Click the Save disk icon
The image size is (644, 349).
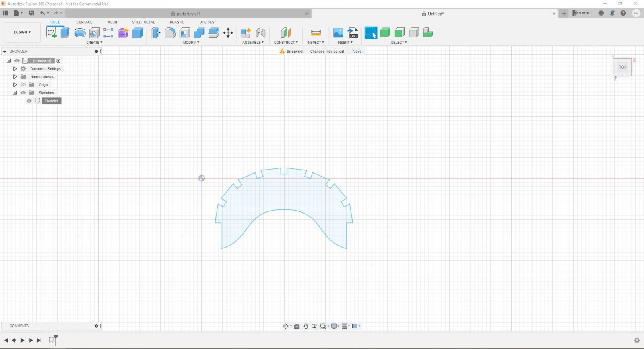31,13
